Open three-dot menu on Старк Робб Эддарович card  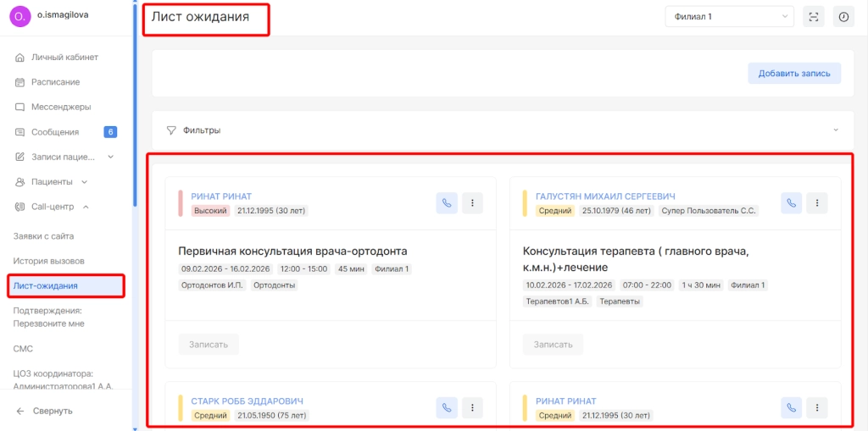pos(472,407)
